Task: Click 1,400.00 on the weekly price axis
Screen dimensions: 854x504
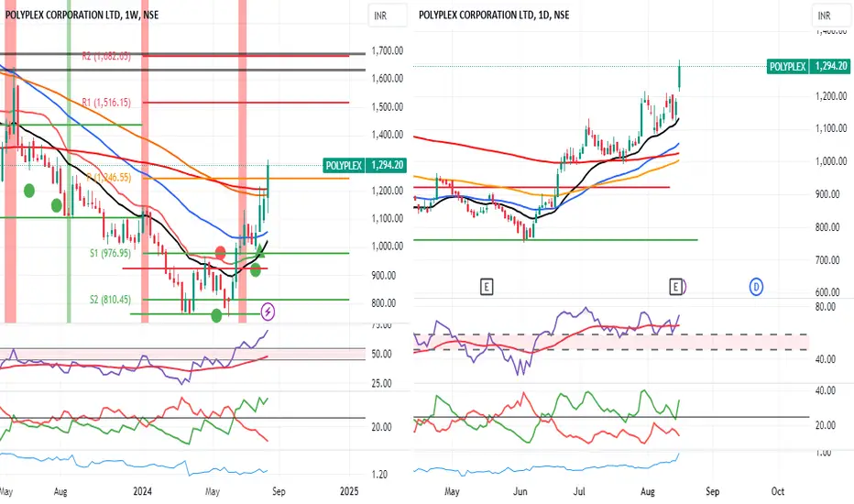Action: (x=388, y=135)
